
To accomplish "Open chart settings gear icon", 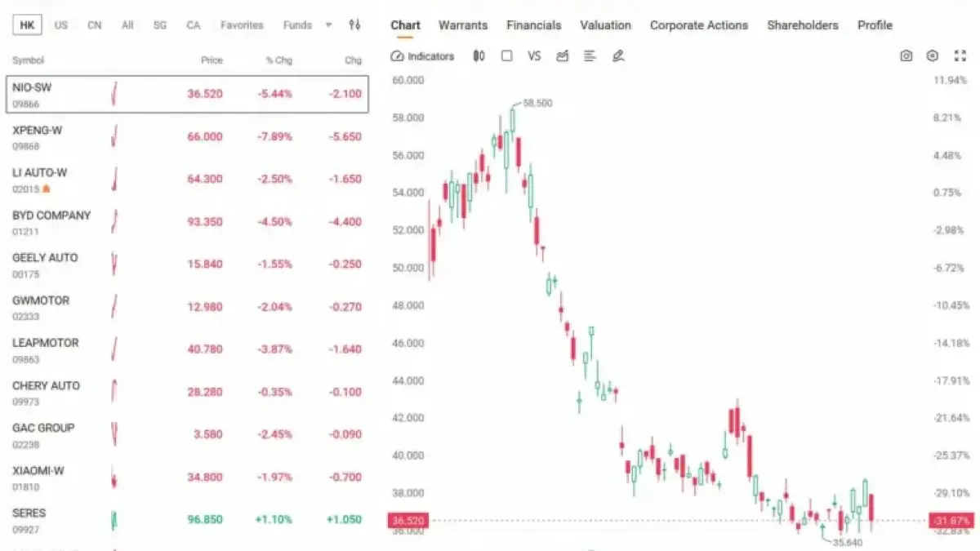I will point(933,56).
